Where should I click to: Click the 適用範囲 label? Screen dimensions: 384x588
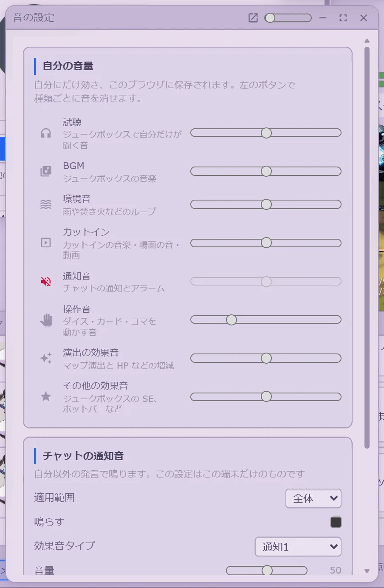point(54,498)
